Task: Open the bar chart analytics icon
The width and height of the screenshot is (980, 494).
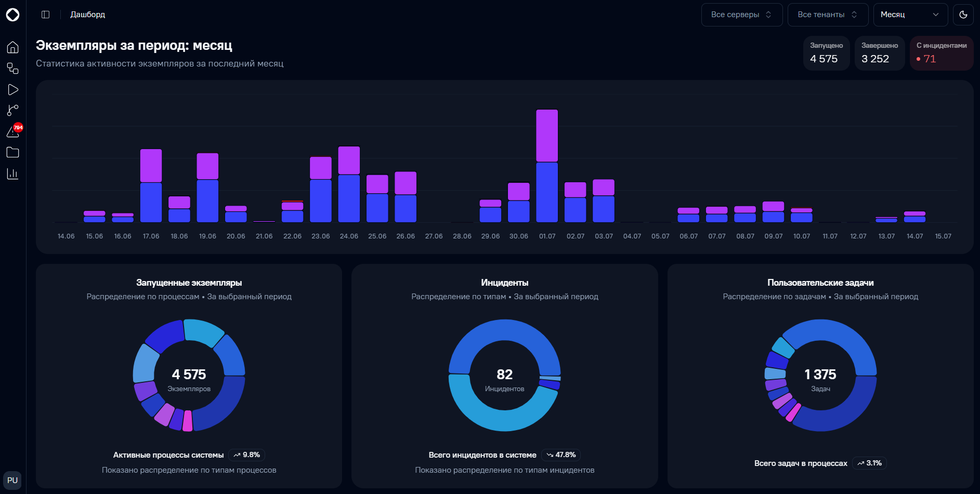Action: coord(13,173)
